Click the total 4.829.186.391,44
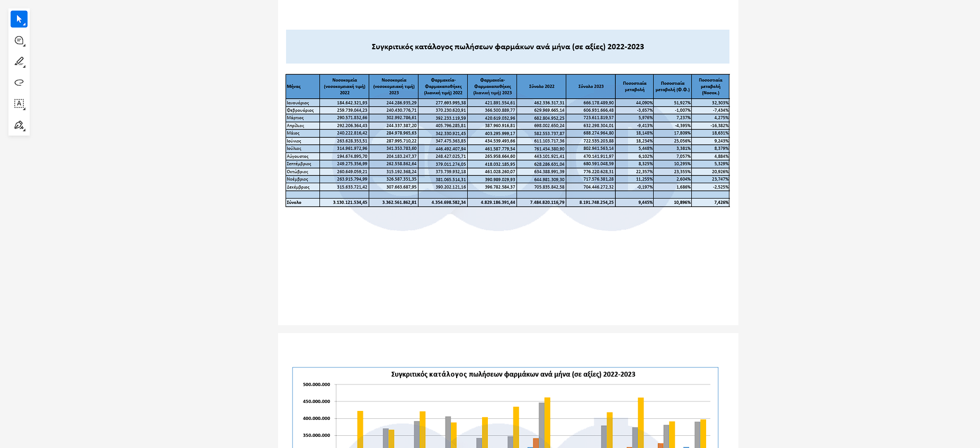Viewport: 980px width, 448px height. pyautogui.click(x=497, y=202)
